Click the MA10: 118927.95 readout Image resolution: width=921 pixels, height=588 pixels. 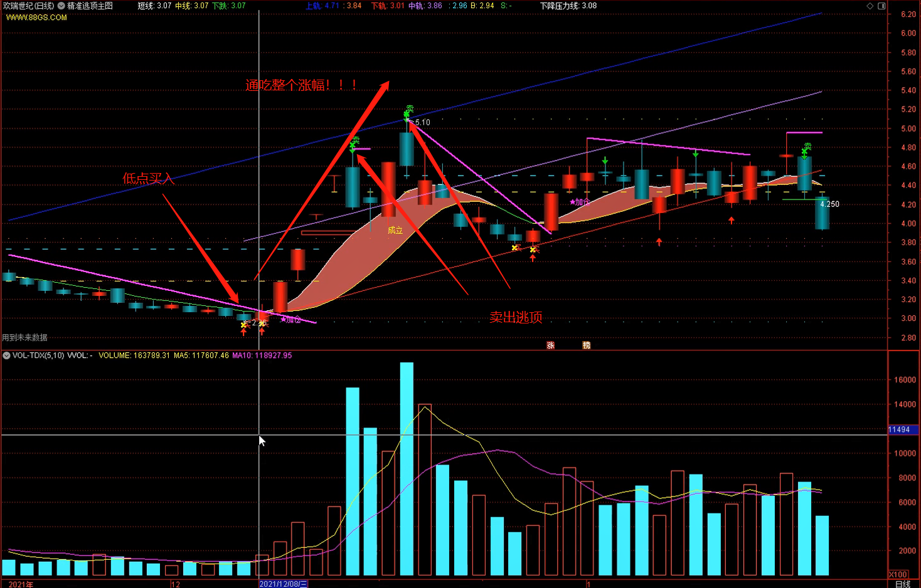(x=262, y=355)
